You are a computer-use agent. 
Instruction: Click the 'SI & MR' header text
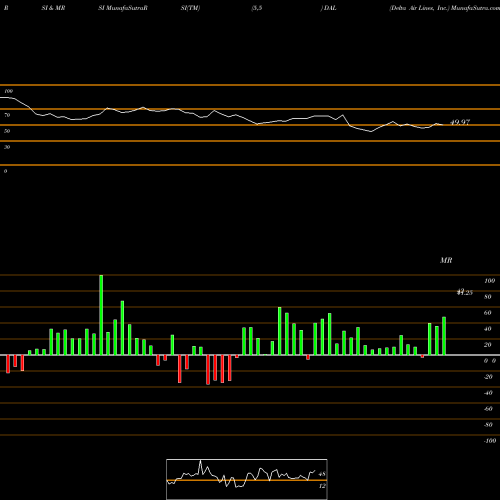click(53, 8)
